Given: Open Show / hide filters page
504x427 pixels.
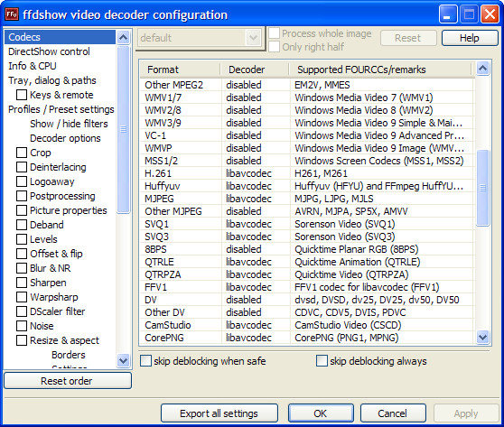Looking at the screenshot, I should tap(69, 124).
